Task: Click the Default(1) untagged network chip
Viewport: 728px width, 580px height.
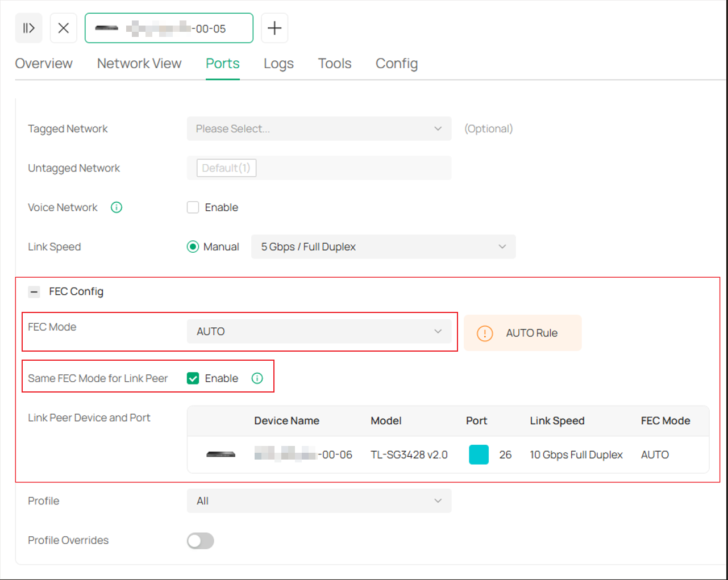Action: (226, 168)
